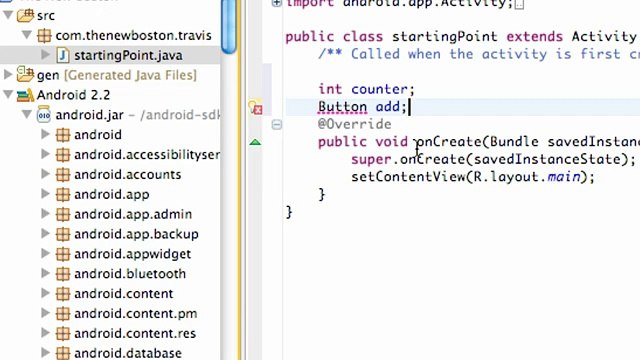Click the android.bluetooth package icon
640x360 pixels.
[x=62, y=274]
